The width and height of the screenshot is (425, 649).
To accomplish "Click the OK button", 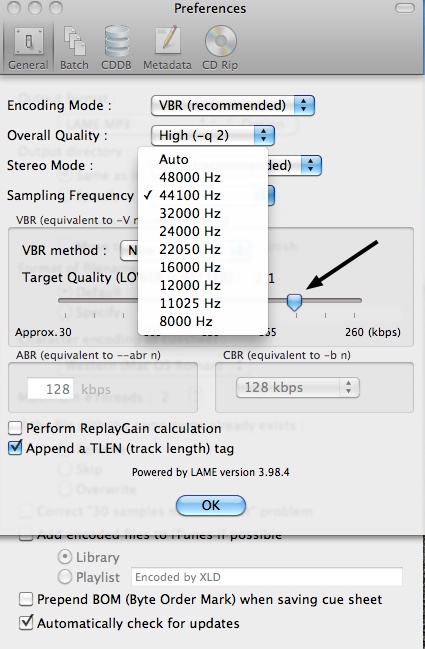I will (211, 505).
